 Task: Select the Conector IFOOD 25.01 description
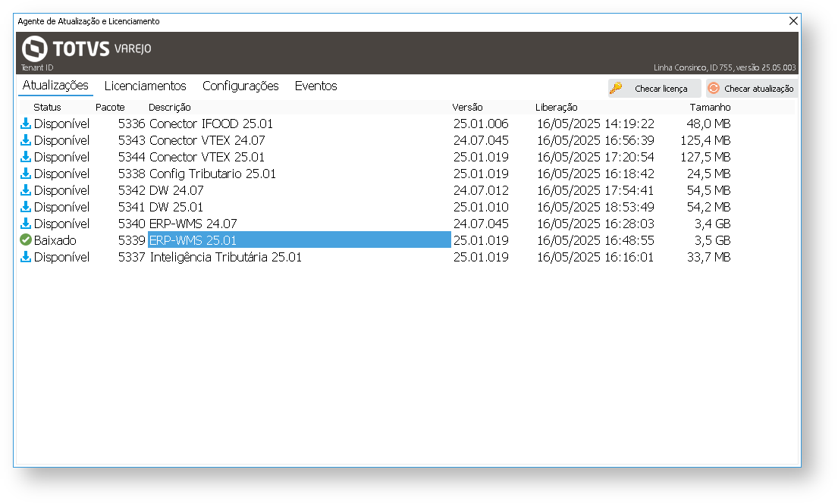pyautogui.click(x=211, y=124)
